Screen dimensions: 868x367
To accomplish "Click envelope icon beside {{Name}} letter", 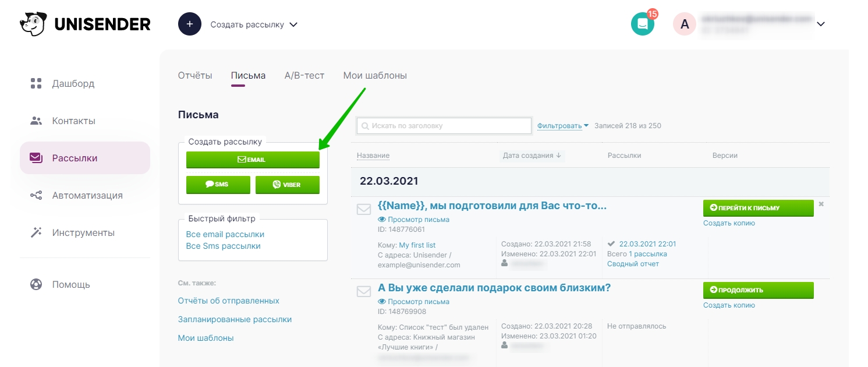I will 364,209.
